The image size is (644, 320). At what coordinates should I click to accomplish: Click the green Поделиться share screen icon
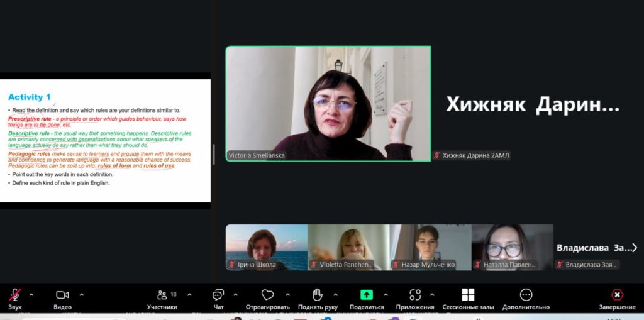pyautogui.click(x=366, y=295)
